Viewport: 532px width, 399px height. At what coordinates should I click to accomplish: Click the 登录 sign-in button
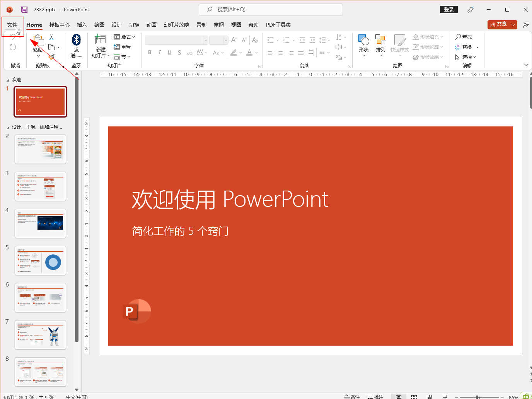449,10
